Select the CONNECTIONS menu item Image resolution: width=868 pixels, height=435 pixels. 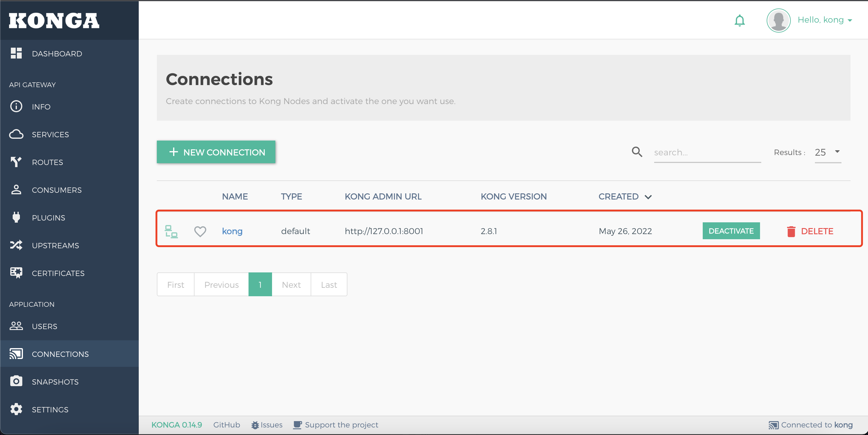(60, 354)
